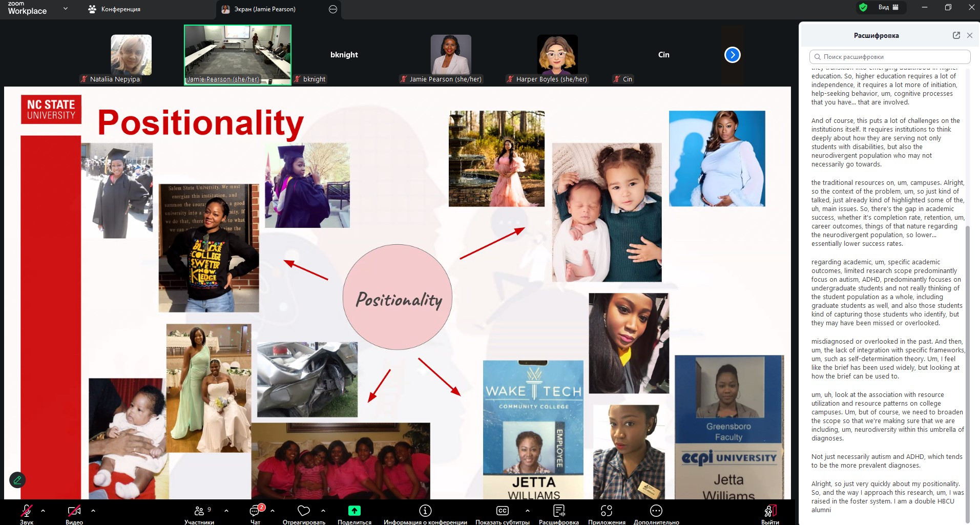The width and height of the screenshot is (980, 525).
Task: Expand video options arrow next to Видео
Action: pos(93,511)
